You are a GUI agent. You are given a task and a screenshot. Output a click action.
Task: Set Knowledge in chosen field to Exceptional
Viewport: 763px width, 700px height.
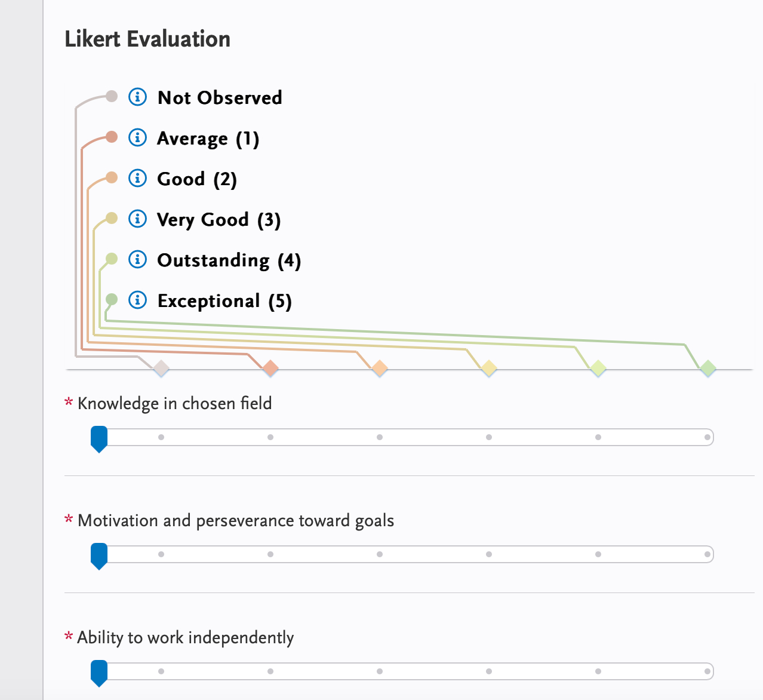pyautogui.click(x=707, y=437)
